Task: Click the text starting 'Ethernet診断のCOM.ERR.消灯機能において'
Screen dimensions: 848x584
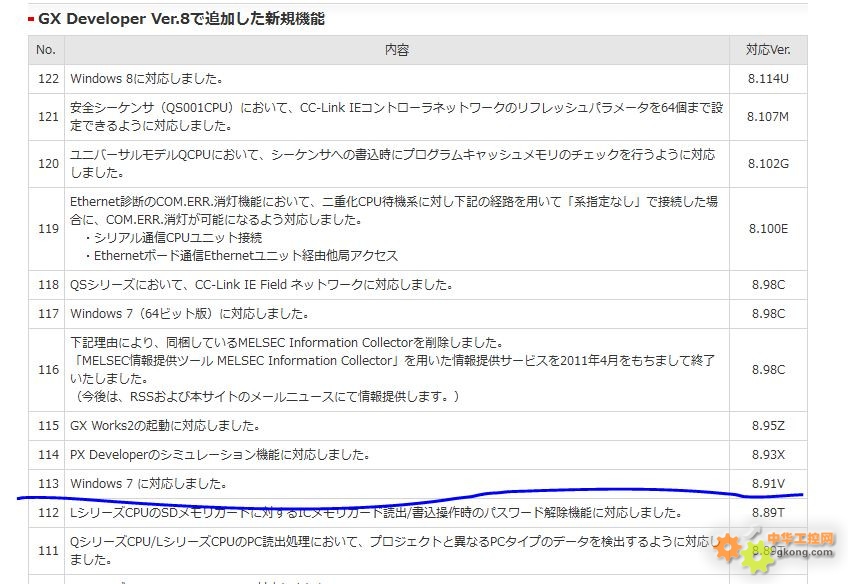Action: (x=394, y=211)
